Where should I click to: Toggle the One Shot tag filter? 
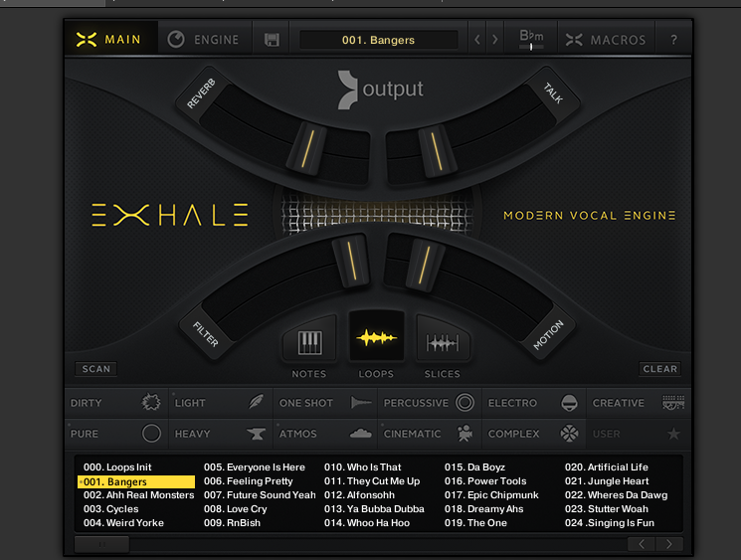click(x=325, y=403)
